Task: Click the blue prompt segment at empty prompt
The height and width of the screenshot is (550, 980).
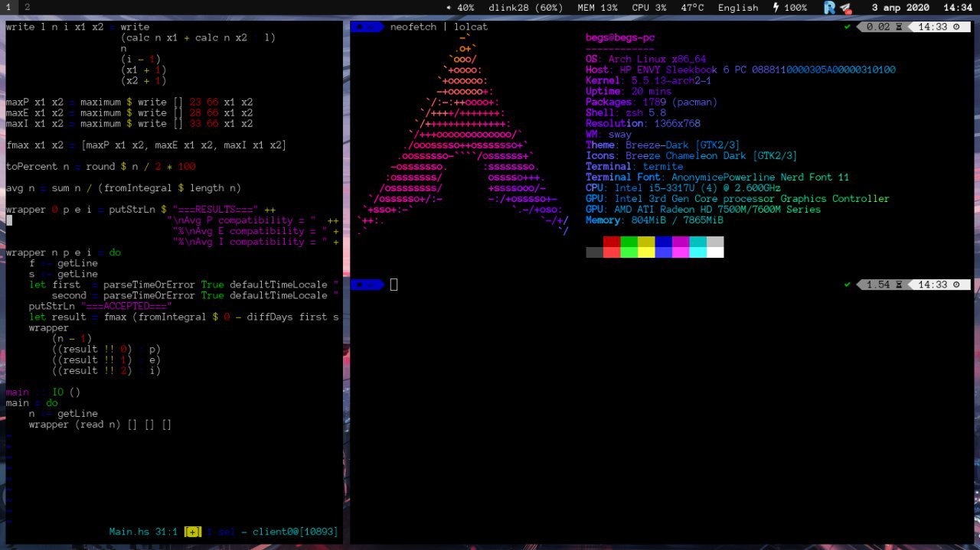Action: (367, 285)
